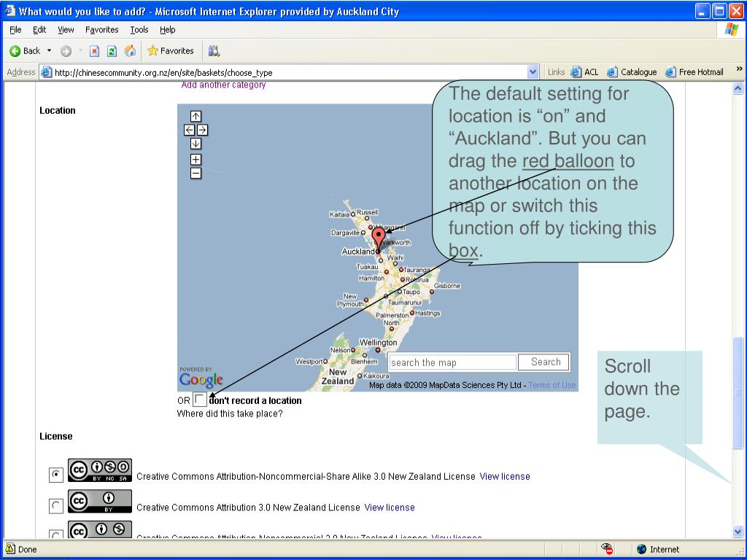Open the Favorites star in the toolbar
Screen dimensions: 747x560
point(171,51)
